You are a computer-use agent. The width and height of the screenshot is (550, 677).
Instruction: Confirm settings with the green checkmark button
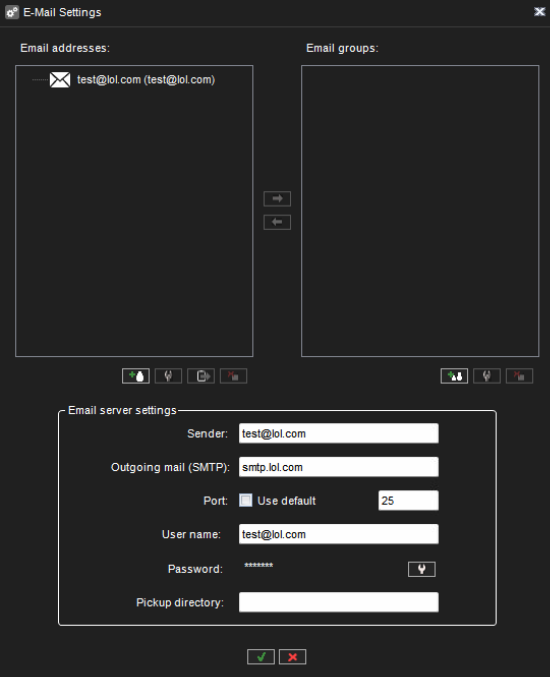tap(261, 657)
